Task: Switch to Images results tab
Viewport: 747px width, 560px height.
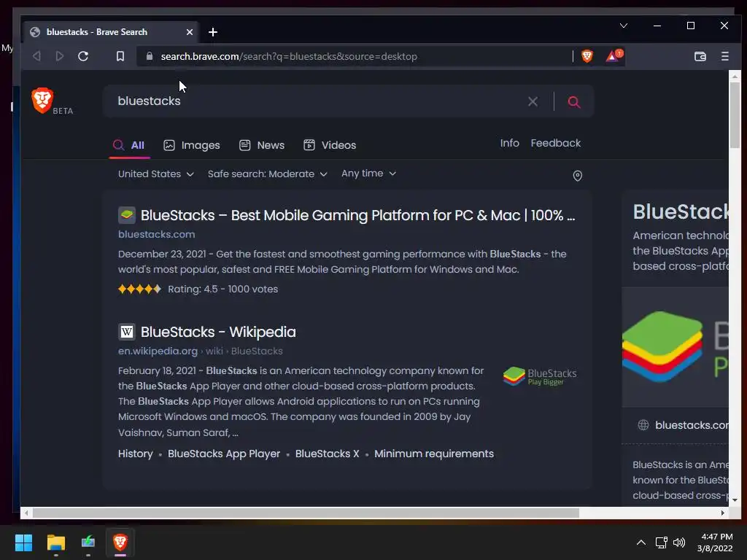Action: coord(192,145)
